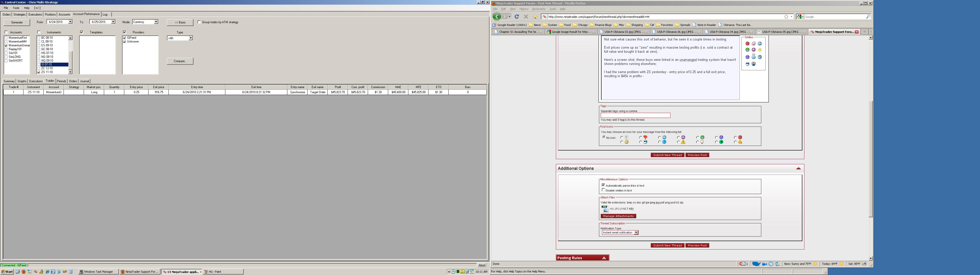Check the Sim101 account checkbox
The width and height of the screenshot is (980, 275).
[x=6, y=53]
